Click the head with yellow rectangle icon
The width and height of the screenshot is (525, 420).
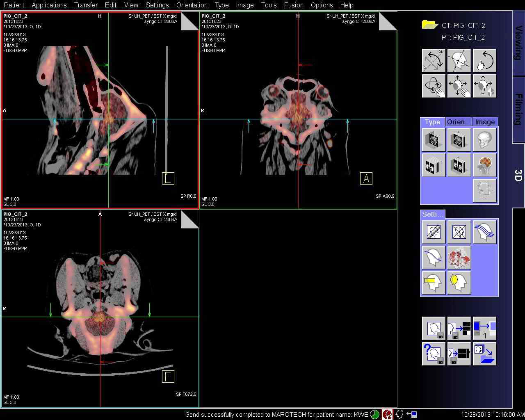point(434,283)
